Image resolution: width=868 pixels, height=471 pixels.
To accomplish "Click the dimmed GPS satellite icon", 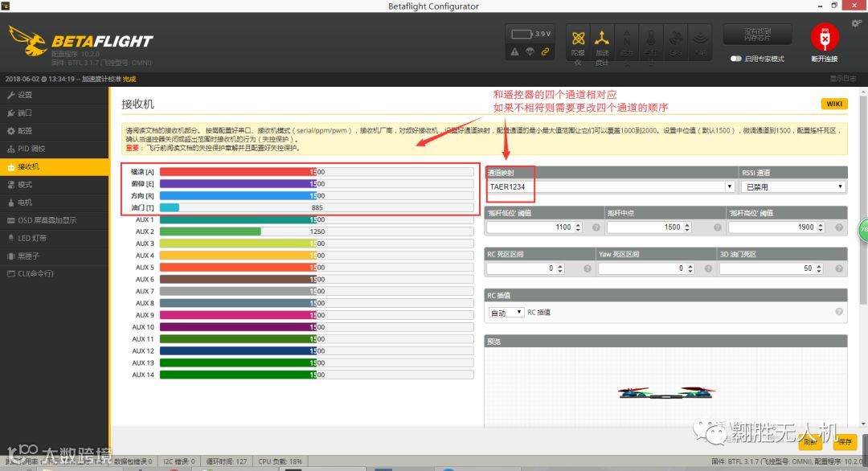I will coord(675,39).
